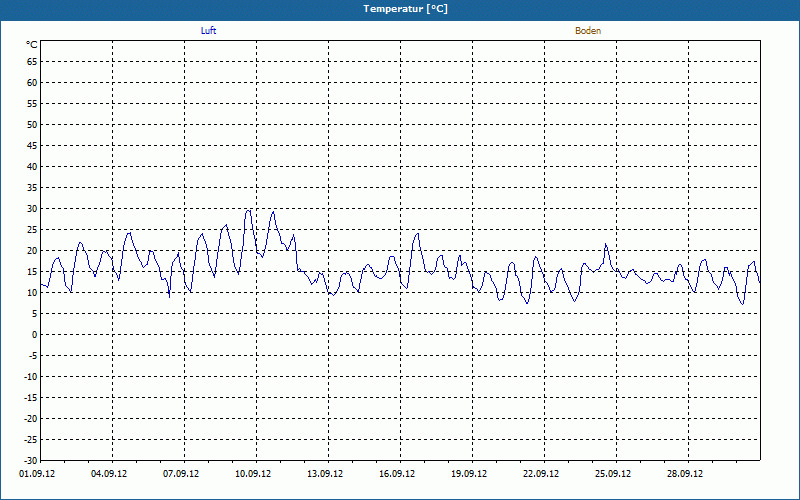Image resolution: width=800 pixels, height=500 pixels.
Task: Click the 45 value on y-axis
Action: (x=32, y=146)
